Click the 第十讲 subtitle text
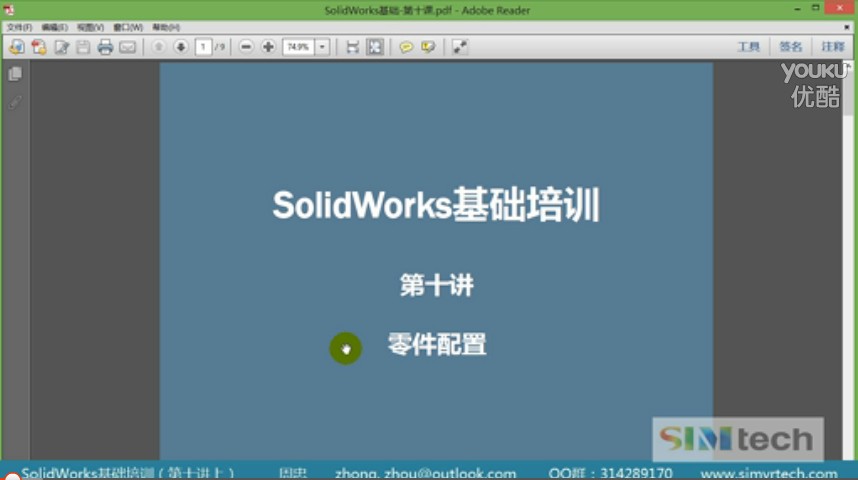Viewport: 858px width, 480px height. [437, 285]
